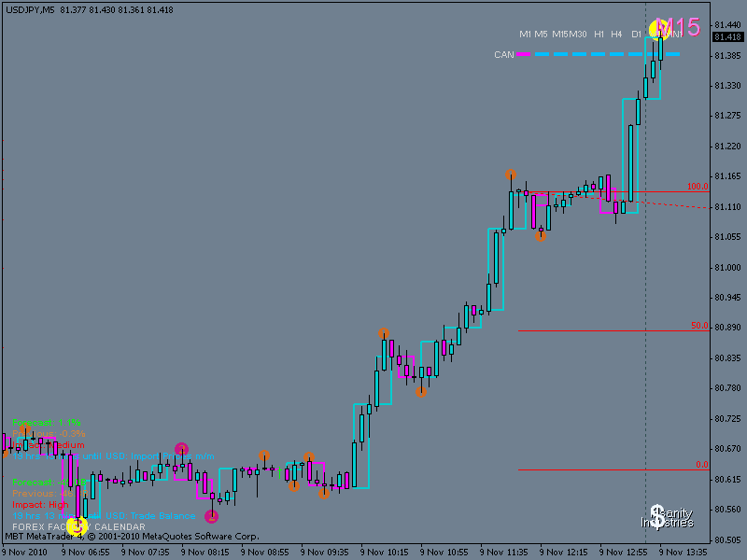Click the current price tag 81.418
Image resolution: width=747 pixels, height=560 pixels.
pos(728,37)
